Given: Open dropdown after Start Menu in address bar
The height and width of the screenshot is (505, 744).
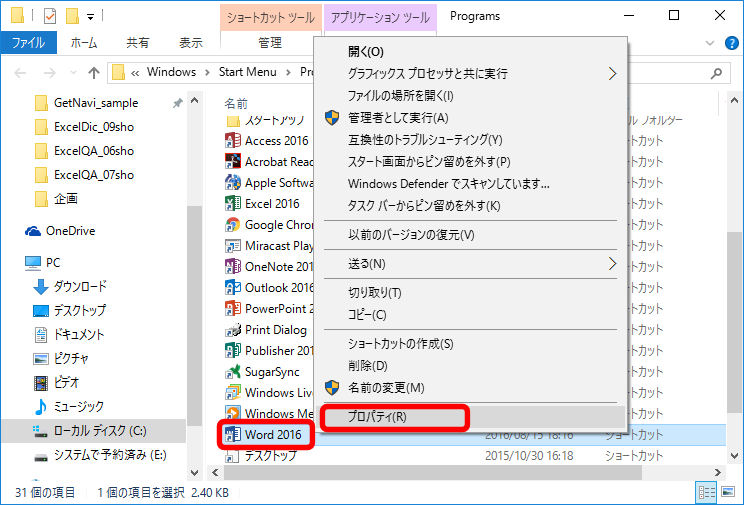Looking at the screenshot, I should point(288,73).
